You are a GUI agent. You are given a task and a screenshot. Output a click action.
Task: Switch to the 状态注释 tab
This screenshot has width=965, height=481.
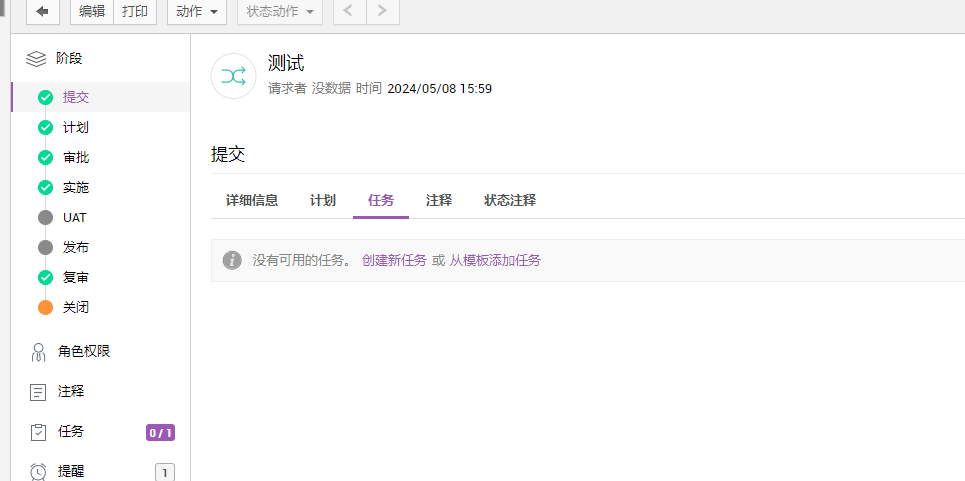tap(510, 200)
